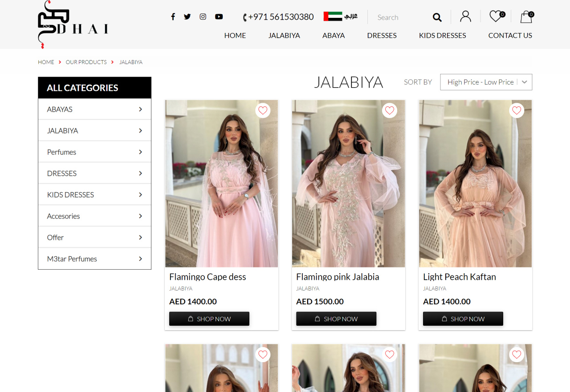Shop now for Flamingo pink Jalabia
Viewport: 570px width, 392px height.
(336, 319)
